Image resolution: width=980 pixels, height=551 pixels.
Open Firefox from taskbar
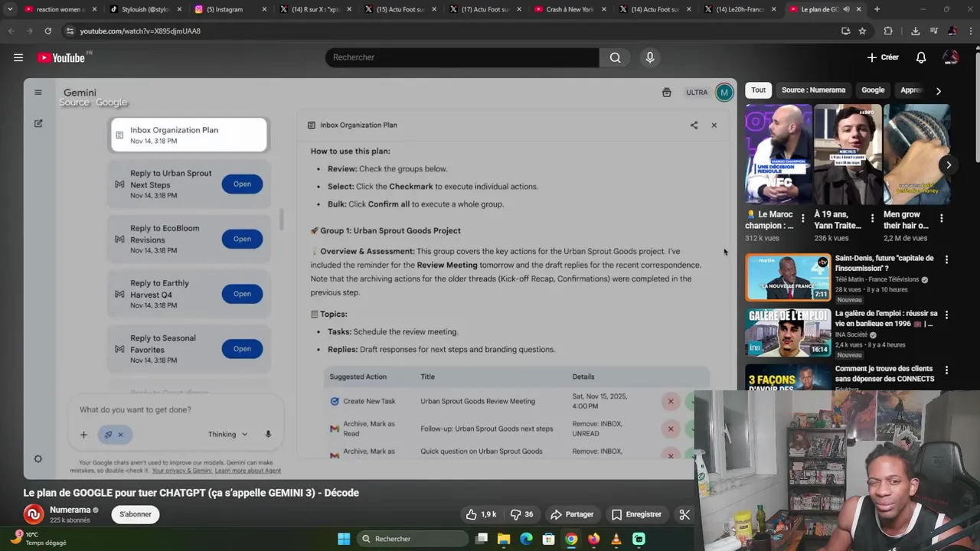point(593,539)
